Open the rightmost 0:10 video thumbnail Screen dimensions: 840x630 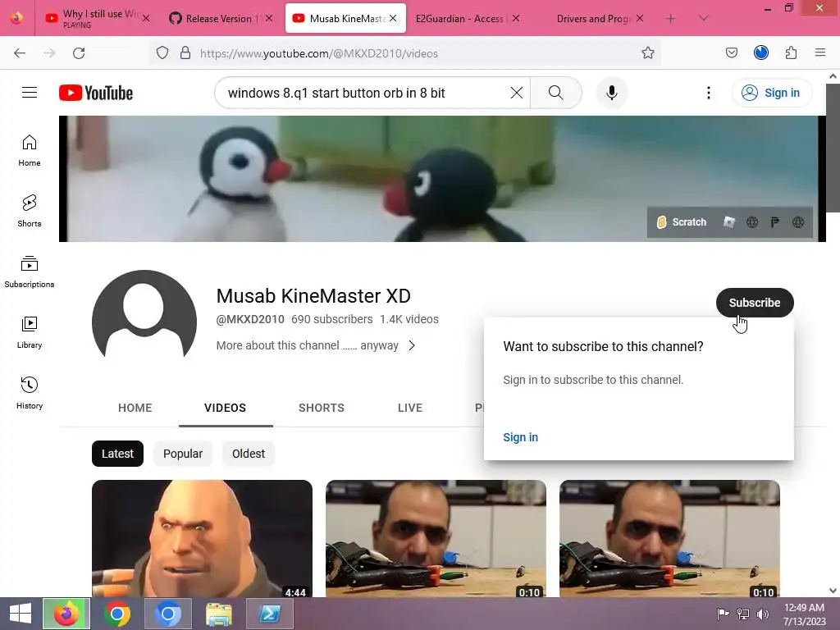tap(669, 538)
